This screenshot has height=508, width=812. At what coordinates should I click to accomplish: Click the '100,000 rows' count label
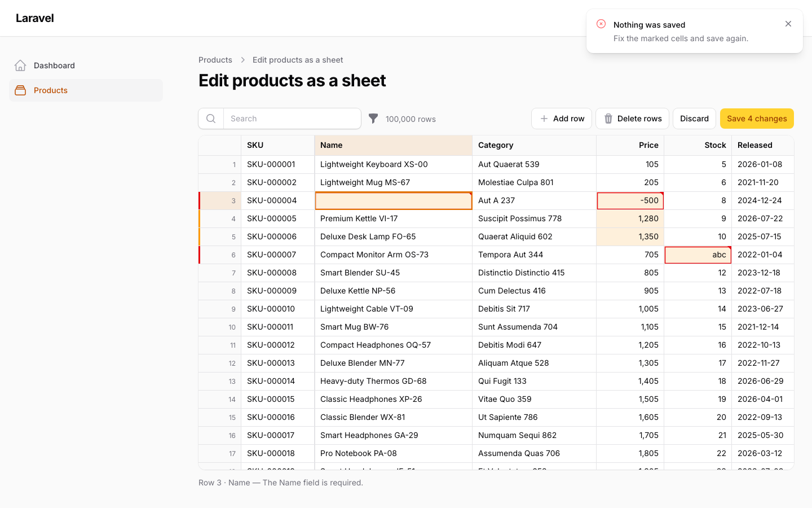point(411,119)
